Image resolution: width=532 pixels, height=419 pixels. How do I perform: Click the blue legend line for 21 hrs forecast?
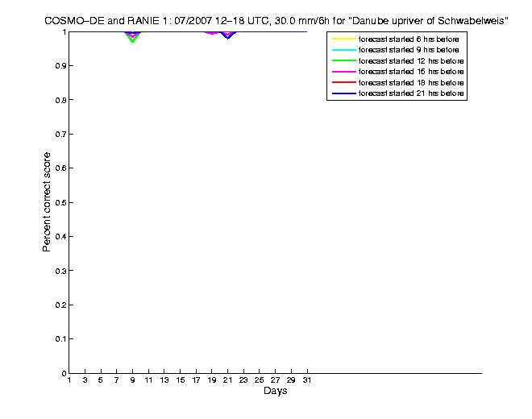343,93
